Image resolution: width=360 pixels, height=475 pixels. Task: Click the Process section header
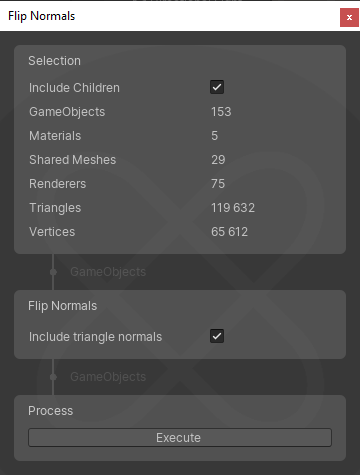coord(50,411)
